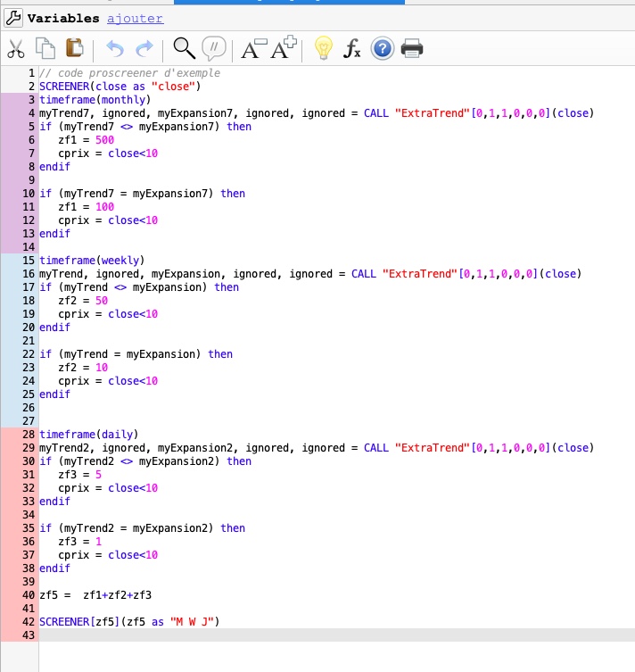Increase the editor font size

[x=284, y=48]
